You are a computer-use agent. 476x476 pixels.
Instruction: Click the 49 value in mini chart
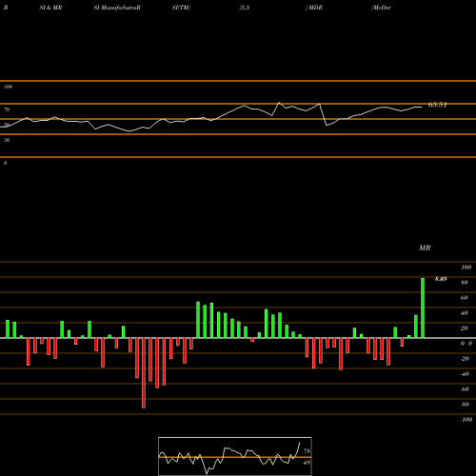(x=307, y=463)
